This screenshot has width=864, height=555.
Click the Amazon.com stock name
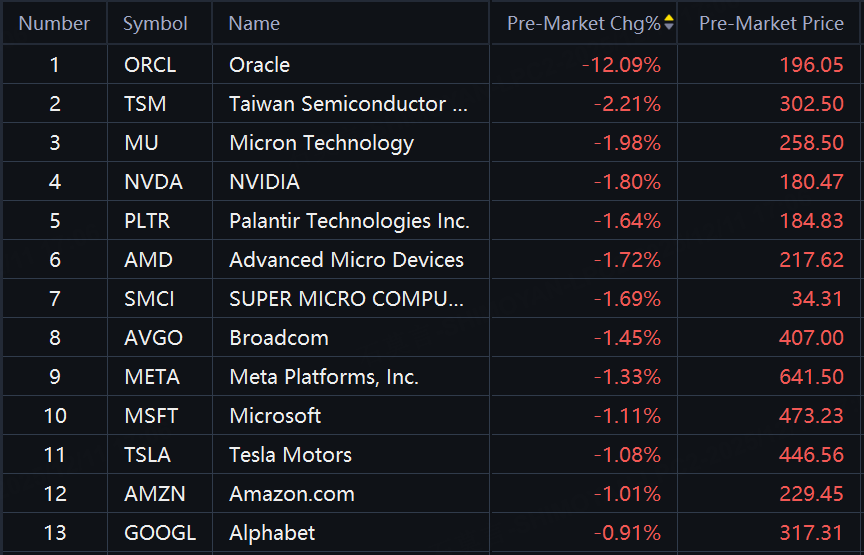292,494
